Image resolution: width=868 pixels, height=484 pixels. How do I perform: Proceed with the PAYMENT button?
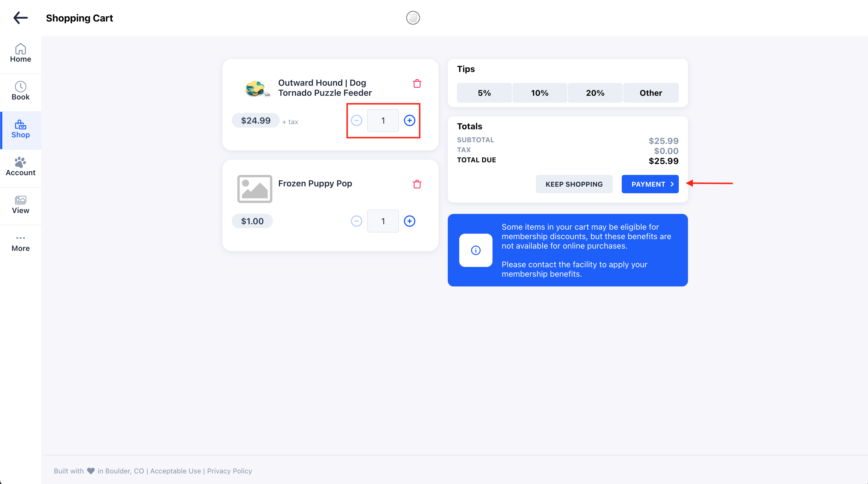pos(650,184)
